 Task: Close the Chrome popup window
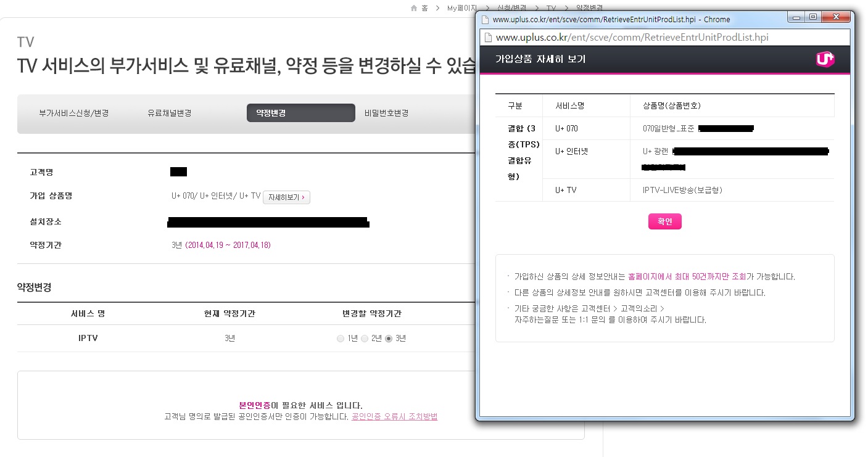[x=835, y=17]
